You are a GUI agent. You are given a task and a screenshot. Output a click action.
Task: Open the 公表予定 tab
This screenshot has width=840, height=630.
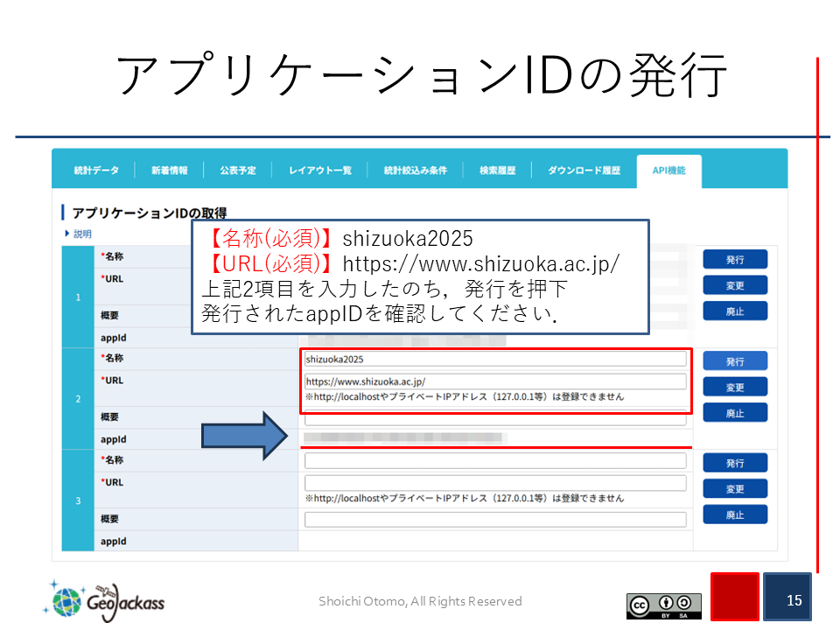[x=238, y=171]
